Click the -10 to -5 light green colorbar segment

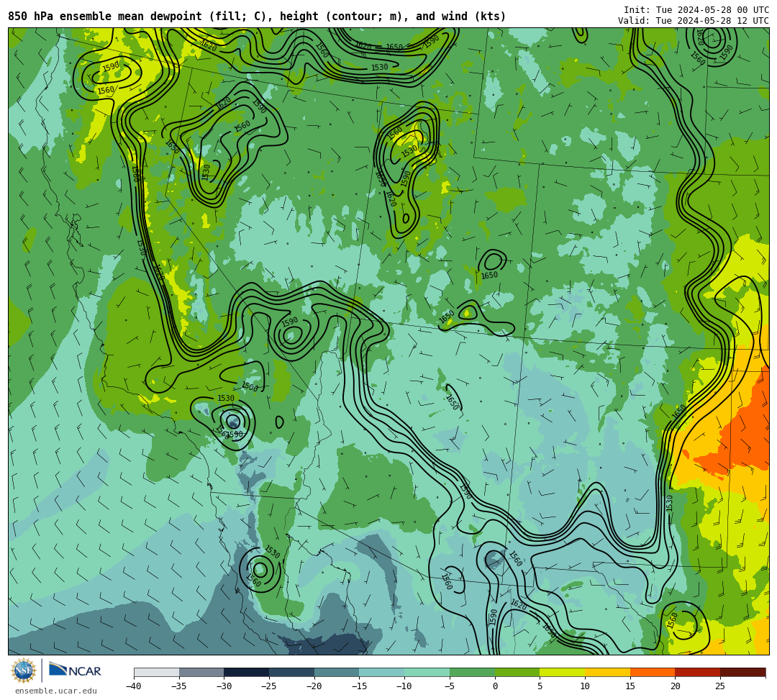(x=427, y=672)
